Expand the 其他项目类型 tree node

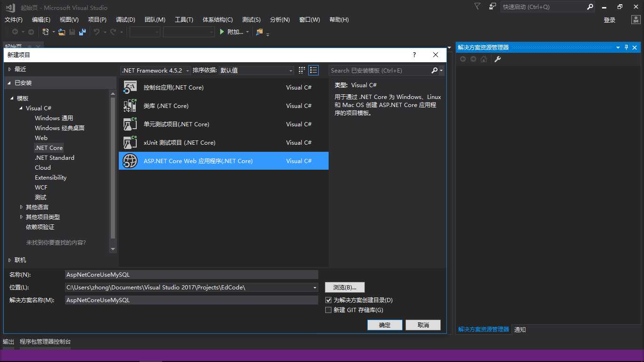tap(21, 217)
